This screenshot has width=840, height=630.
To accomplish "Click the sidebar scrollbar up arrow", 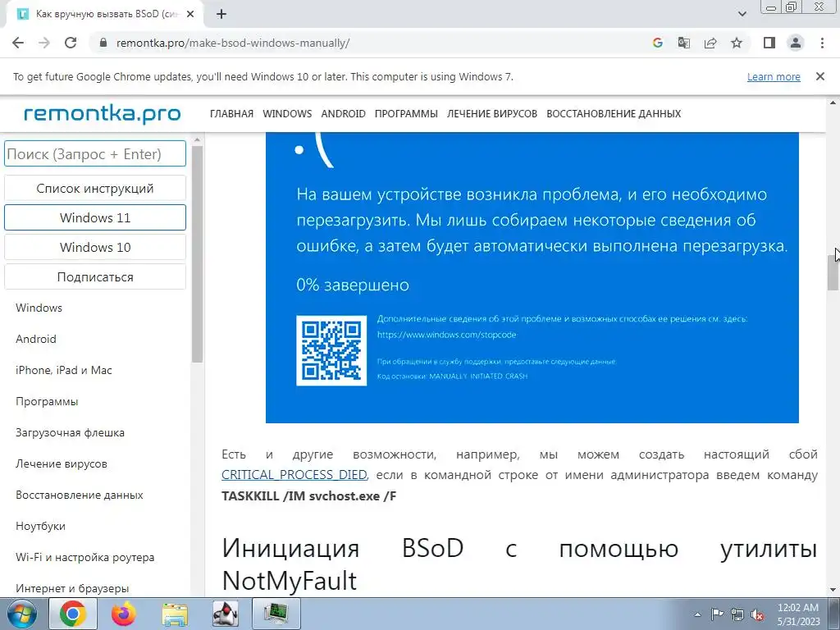I will click(197, 139).
